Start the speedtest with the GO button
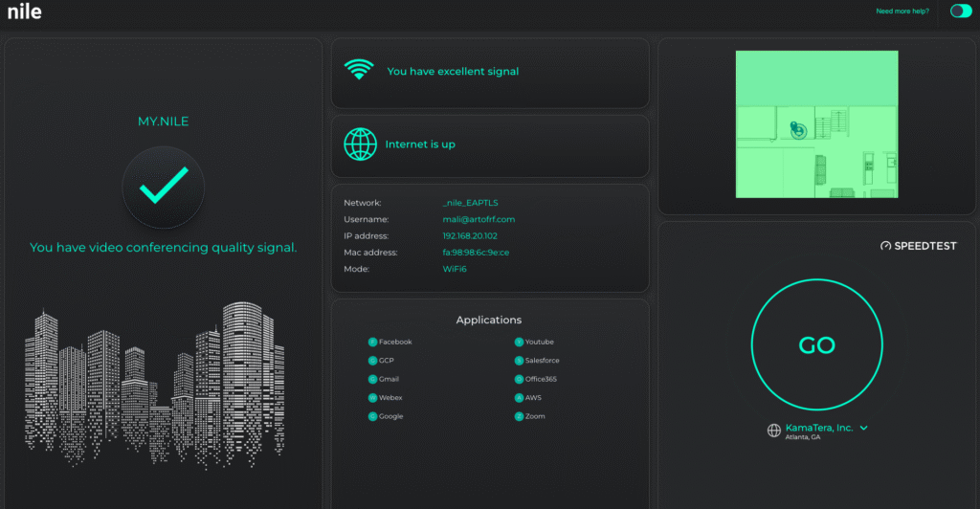This screenshot has width=980, height=509. (817, 344)
